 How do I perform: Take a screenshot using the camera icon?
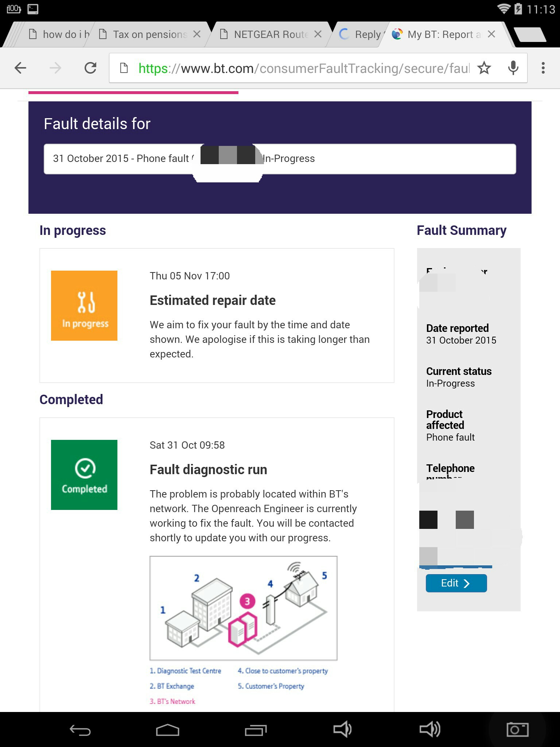click(517, 730)
